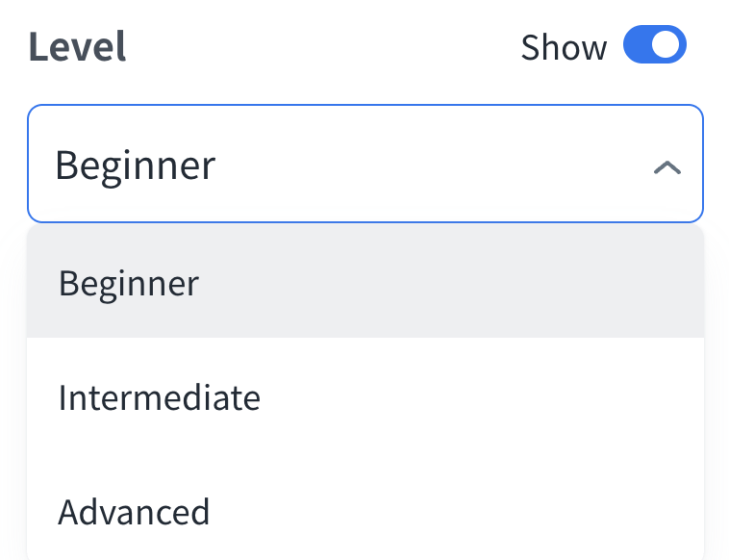This screenshot has width=729, height=560.
Task: Choose the Advanced level option
Action: (x=134, y=511)
